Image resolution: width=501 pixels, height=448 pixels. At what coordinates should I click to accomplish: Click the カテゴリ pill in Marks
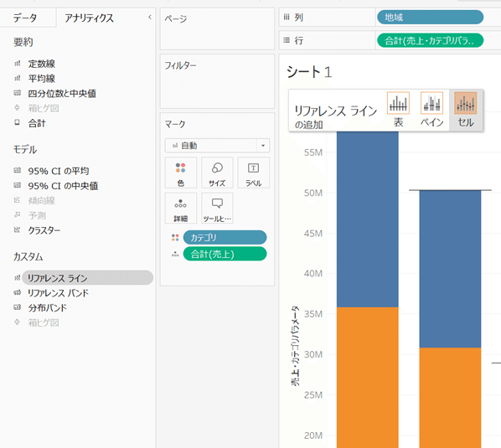click(225, 238)
